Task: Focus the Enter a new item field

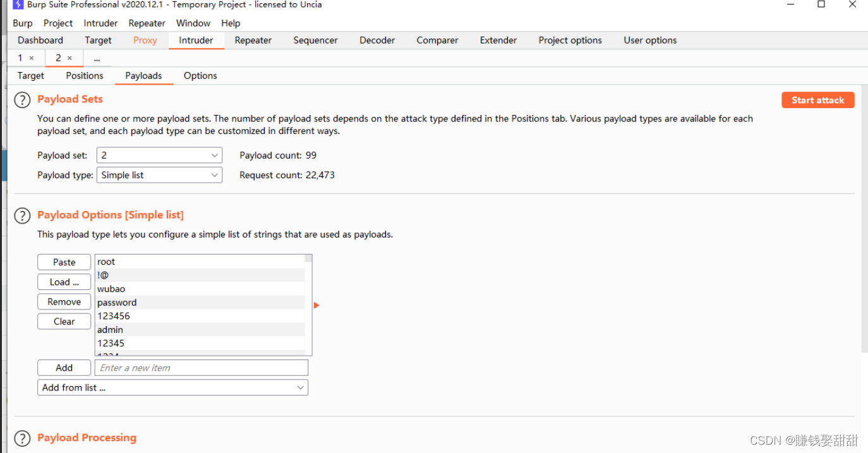Action: click(x=202, y=368)
